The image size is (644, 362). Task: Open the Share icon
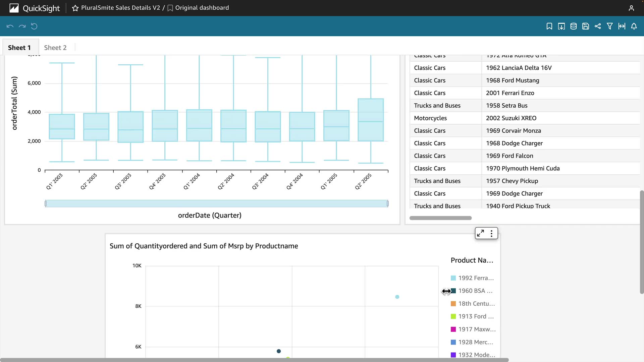click(x=597, y=26)
